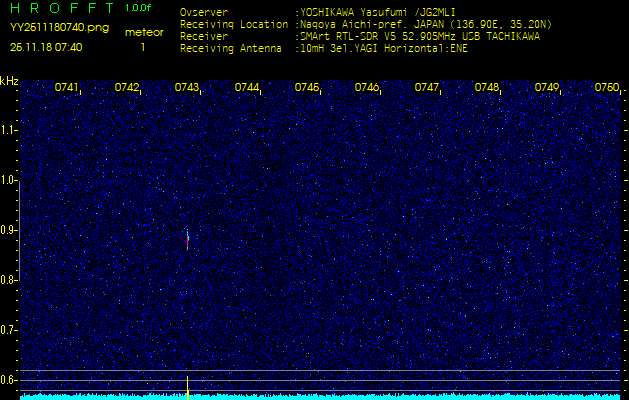Viewport: 629px width, 400px height.
Task: Select the timestamp 25.11.18 07:40
Action: (x=46, y=47)
